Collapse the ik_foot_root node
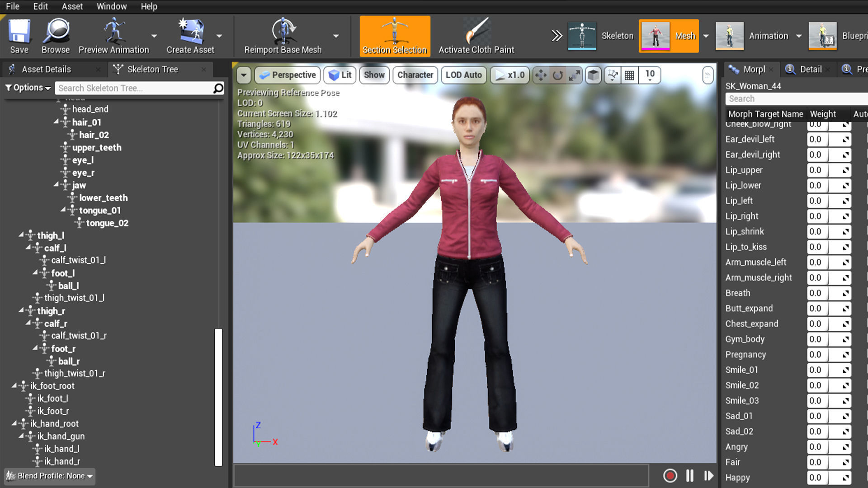The width and height of the screenshot is (868, 488). click(14, 385)
